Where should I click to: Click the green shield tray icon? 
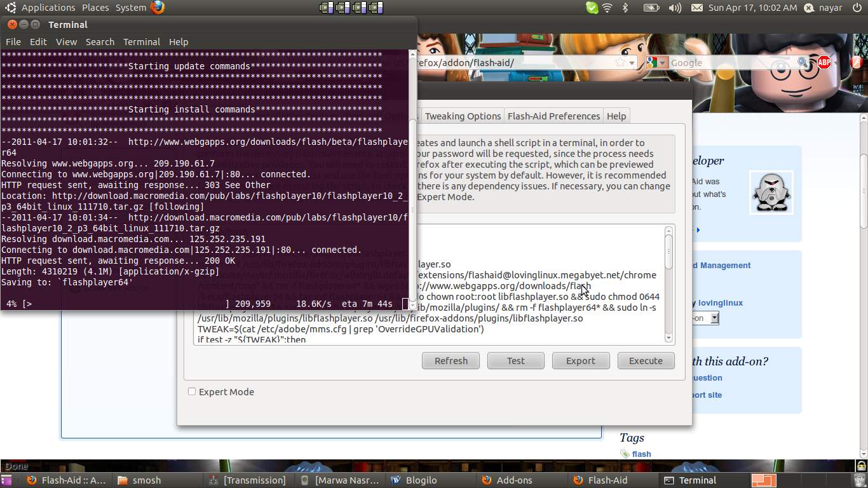(592, 8)
